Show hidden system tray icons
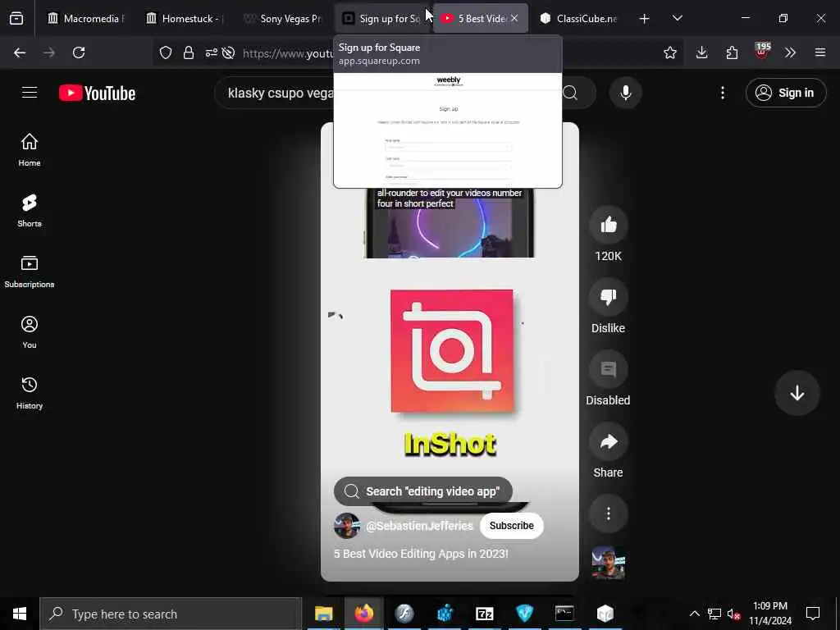The width and height of the screenshot is (840, 630). tap(694, 614)
